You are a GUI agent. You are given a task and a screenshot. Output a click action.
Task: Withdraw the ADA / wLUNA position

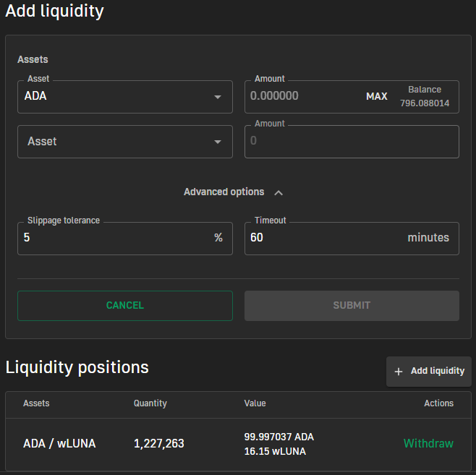click(x=428, y=443)
